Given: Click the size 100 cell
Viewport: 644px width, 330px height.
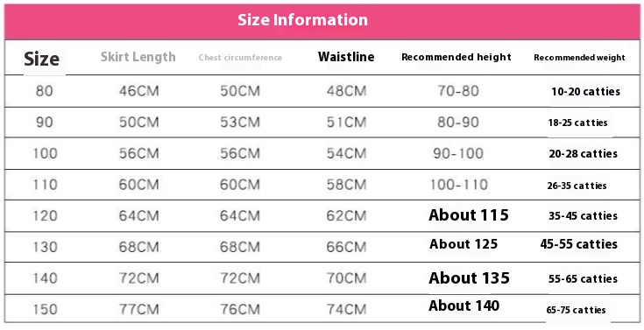Looking at the screenshot, I should [45, 153].
